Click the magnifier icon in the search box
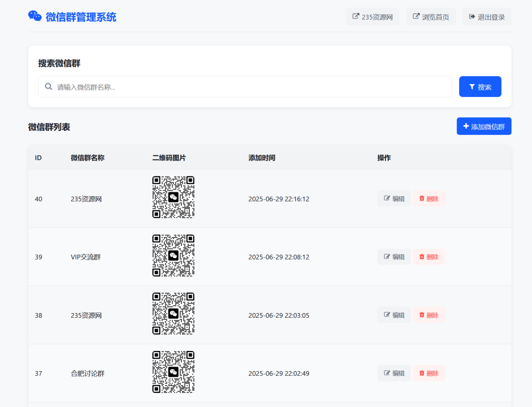Viewport: 532px width, 407px height. click(48, 87)
